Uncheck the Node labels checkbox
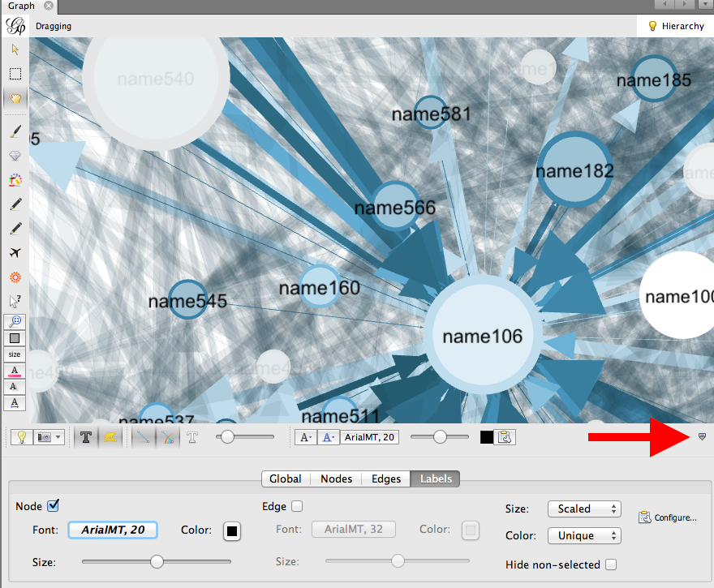Viewport: 714px width, 588px height. point(54,505)
